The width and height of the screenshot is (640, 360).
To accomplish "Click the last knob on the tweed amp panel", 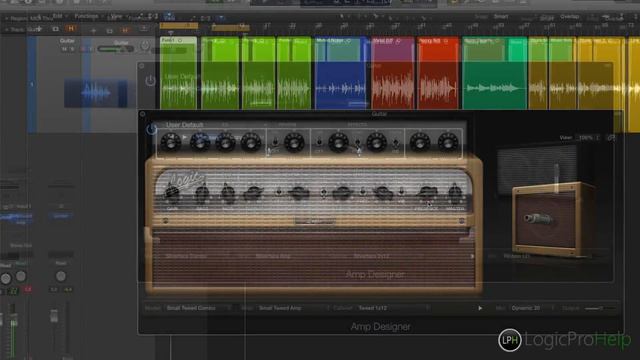I will coord(454,193).
